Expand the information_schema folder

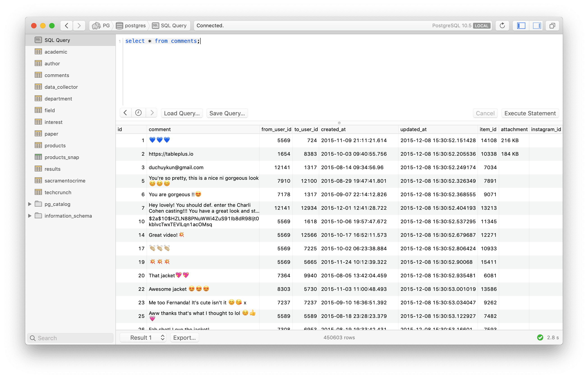[x=30, y=216]
